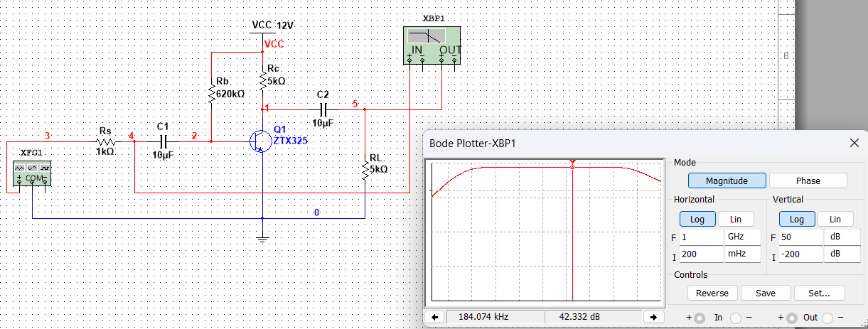Select the RL 5kΩ load resistor symbol
The image size is (868, 329).
pyautogui.click(x=365, y=169)
